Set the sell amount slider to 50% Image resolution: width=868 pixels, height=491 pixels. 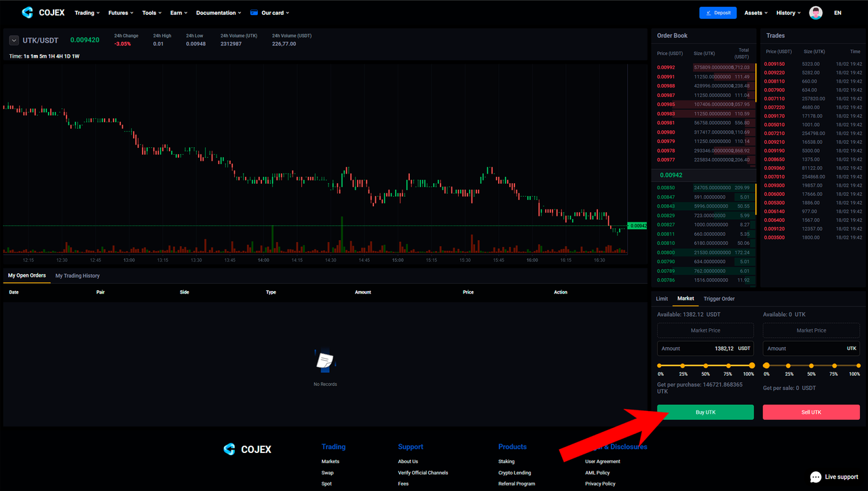coord(812,366)
